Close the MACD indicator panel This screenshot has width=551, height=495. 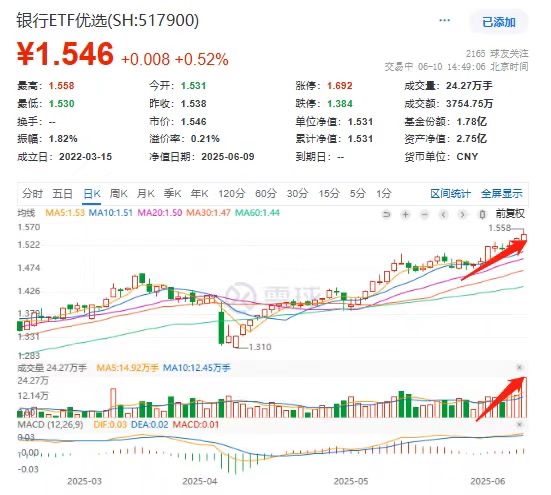(x=519, y=424)
